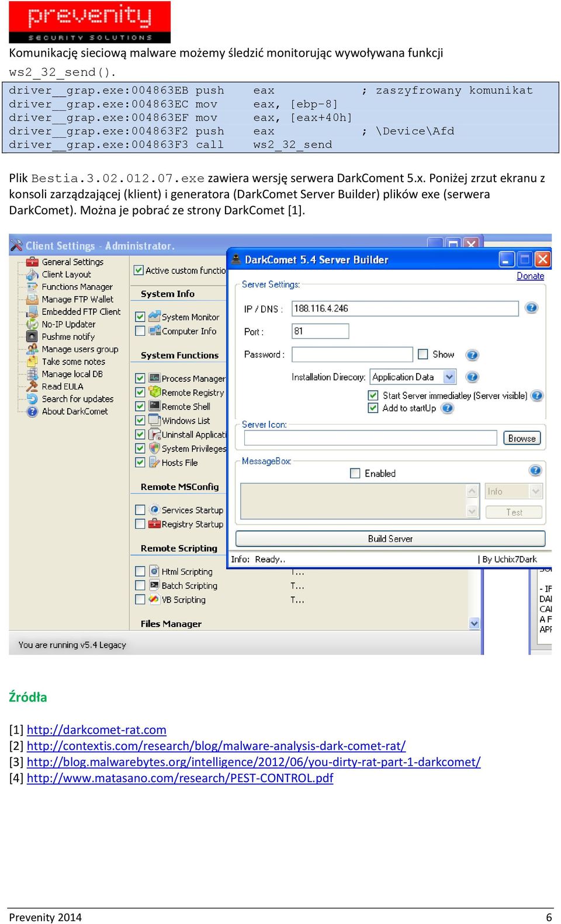Click the Uninstall Applications icon

tap(154, 434)
